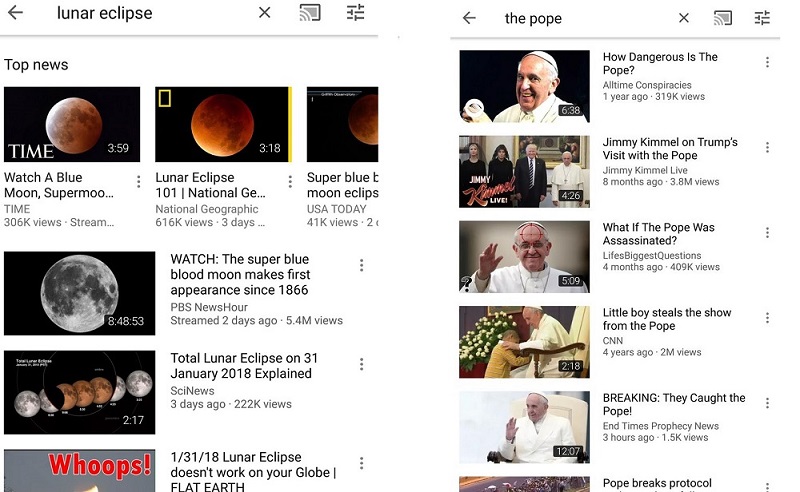Image resolution: width=800 pixels, height=492 pixels.
Task: Click text Streamed 2 days ago · 5.4M views
Action: pyautogui.click(x=257, y=321)
